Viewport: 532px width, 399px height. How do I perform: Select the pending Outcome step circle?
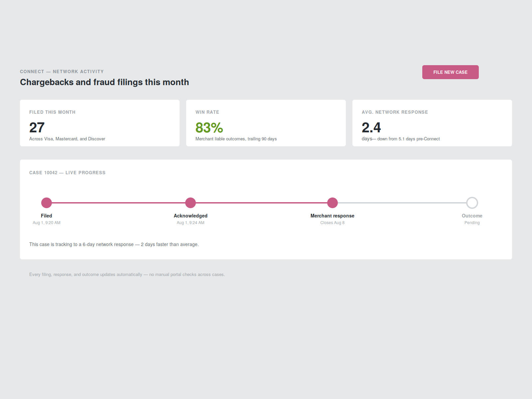[x=472, y=203]
